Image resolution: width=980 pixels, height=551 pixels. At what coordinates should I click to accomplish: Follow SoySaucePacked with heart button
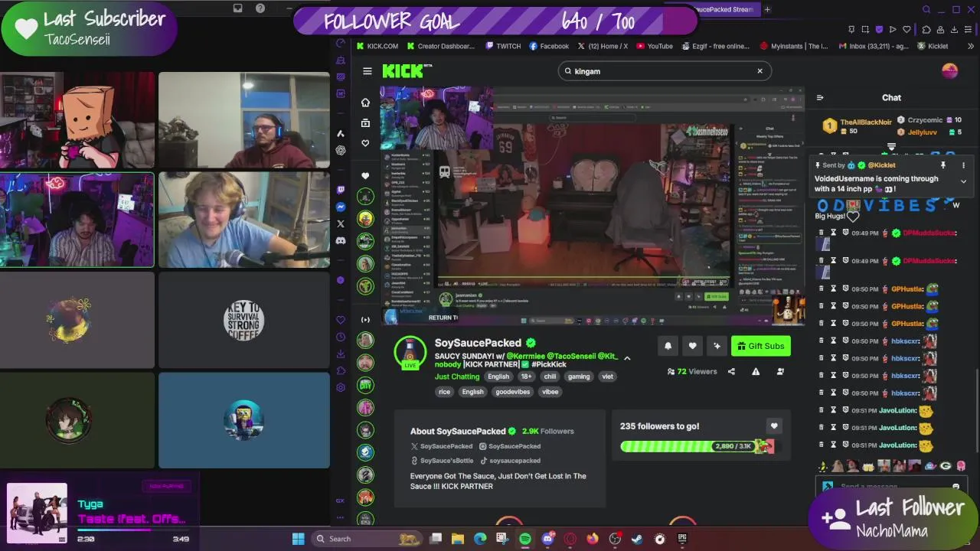point(692,346)
